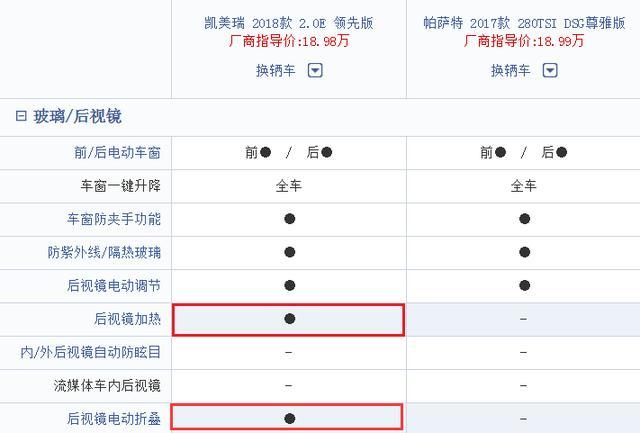The height and width of the screenshot is (433, 640).
Task: Click the 流媒体车内后视镜 row label
Action: tap(107, 386)
